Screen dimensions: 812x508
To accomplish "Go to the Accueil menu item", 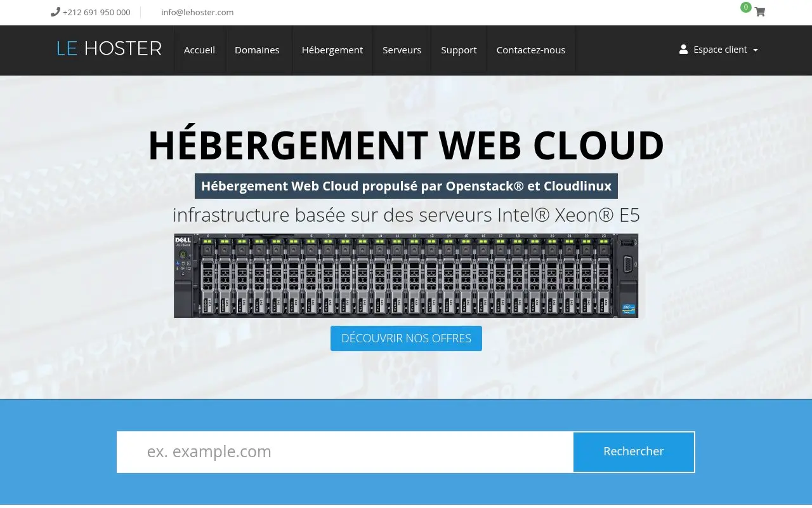I will [x=199, y=50].
